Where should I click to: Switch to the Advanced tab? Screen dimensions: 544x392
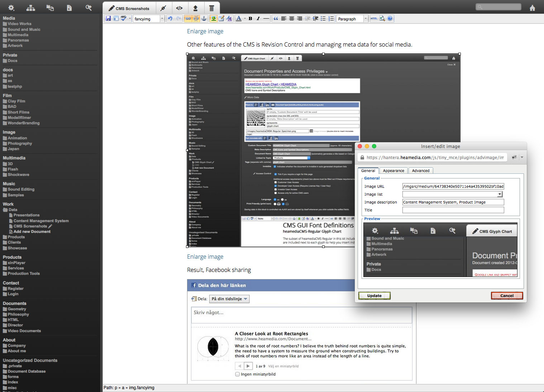[x=421, y=171]
